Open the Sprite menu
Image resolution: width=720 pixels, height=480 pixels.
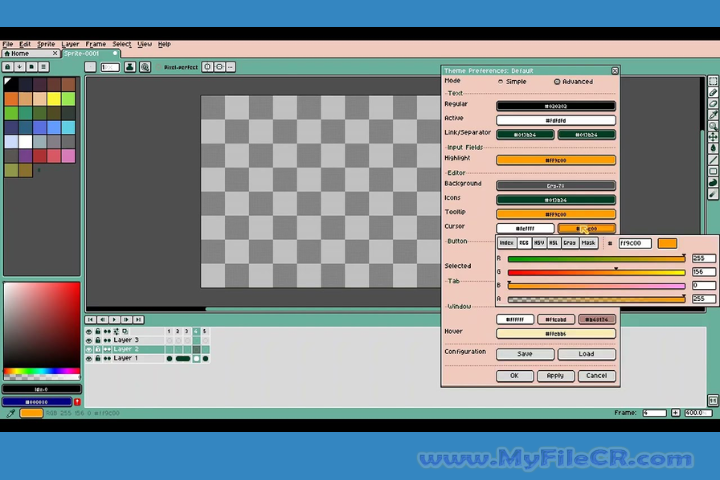(x=46, y=44)
